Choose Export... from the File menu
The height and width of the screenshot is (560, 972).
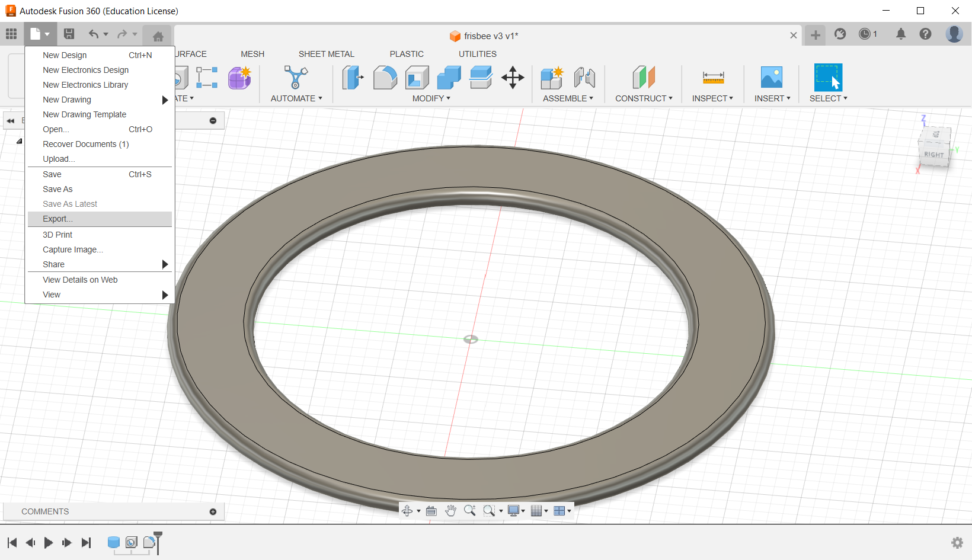(57, 219)
